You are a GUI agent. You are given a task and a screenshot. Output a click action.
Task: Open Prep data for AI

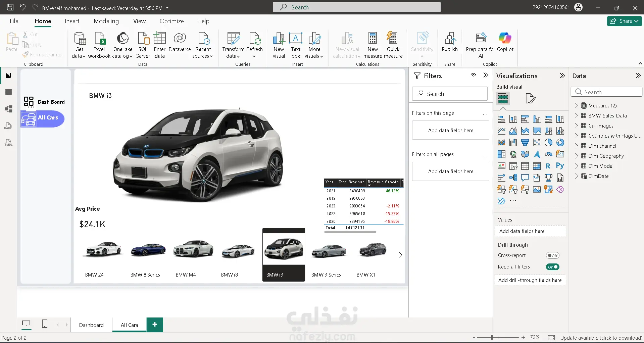click(x=481, y=45)
